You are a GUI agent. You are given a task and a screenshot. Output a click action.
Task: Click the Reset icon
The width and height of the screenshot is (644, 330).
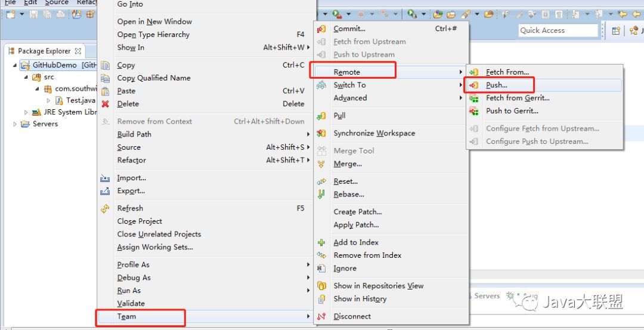click(x=321, y=181)
